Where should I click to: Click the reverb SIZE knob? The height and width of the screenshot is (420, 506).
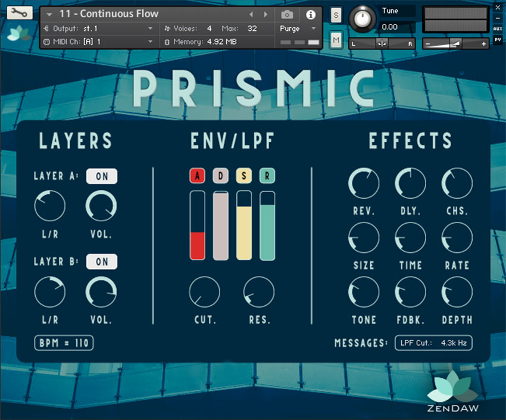click(364, 237)
